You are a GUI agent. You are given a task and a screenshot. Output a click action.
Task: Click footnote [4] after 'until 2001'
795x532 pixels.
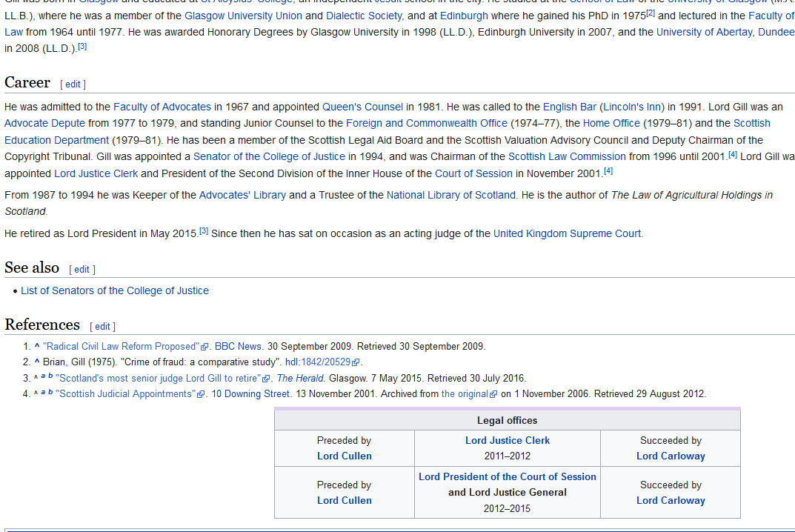tap(733, 155)
